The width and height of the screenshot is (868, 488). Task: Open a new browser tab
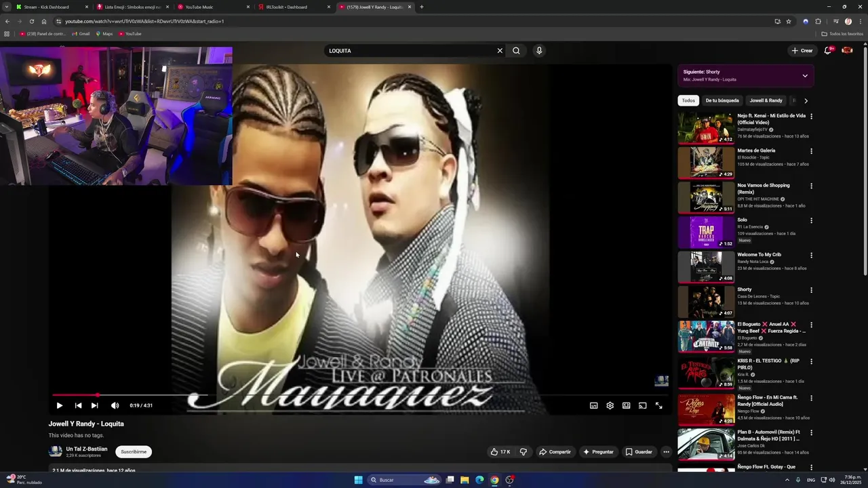422,7
